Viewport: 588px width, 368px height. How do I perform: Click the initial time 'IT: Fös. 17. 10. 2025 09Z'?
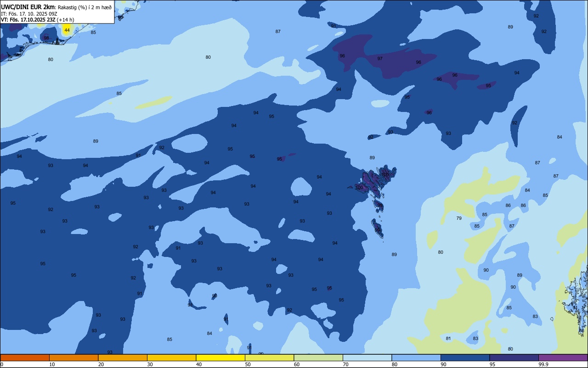29,13
